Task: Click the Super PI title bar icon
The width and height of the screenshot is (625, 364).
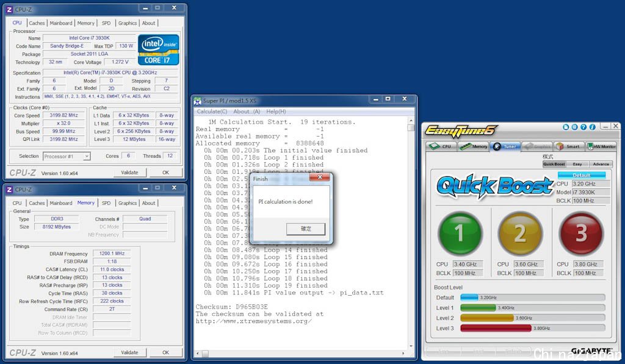Action: (197, 101)
